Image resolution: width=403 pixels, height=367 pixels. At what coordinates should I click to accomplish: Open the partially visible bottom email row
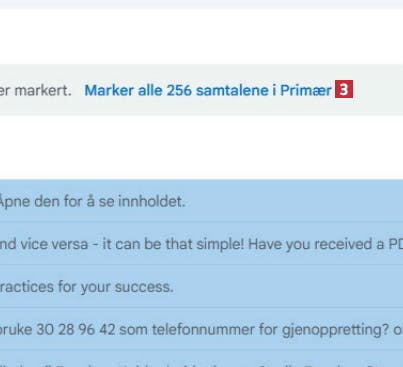(x=201, y=359)
